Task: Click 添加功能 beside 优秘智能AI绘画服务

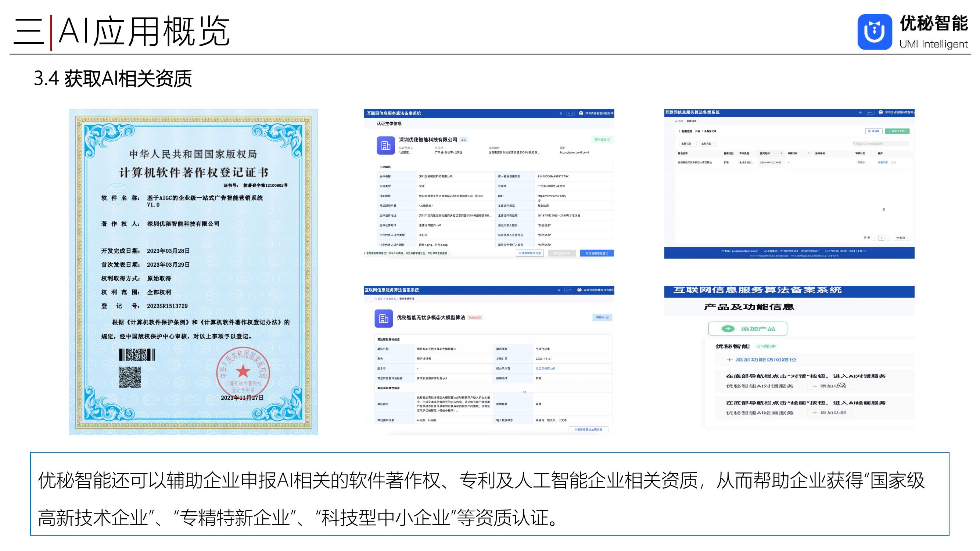Action: pos(829,413)
